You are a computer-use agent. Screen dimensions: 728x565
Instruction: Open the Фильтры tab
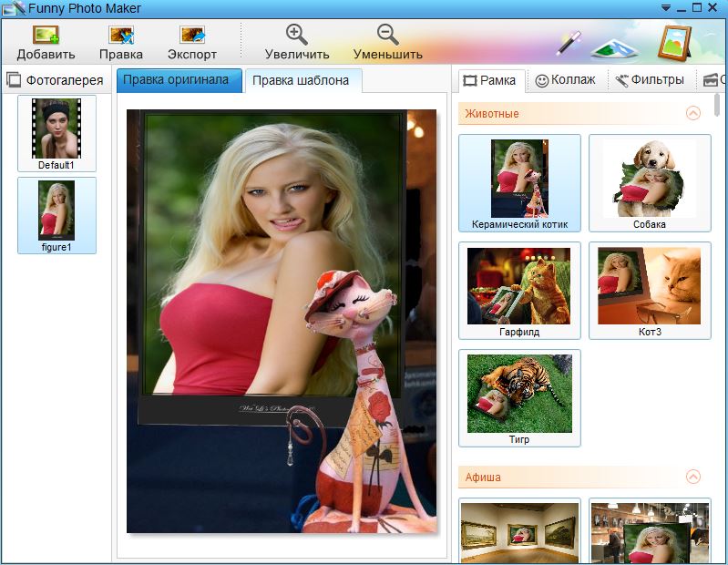click(x=650, y=80)
